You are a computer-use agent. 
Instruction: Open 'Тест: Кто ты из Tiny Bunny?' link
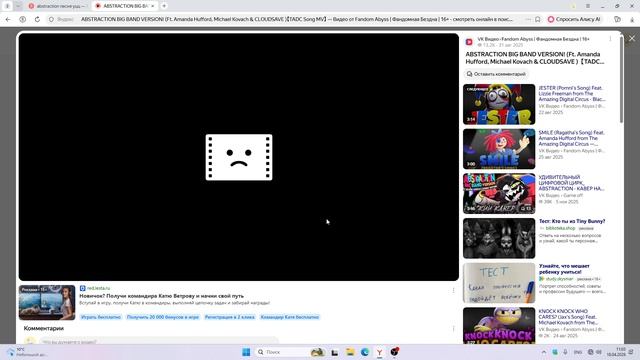click(x=572, y=221)
